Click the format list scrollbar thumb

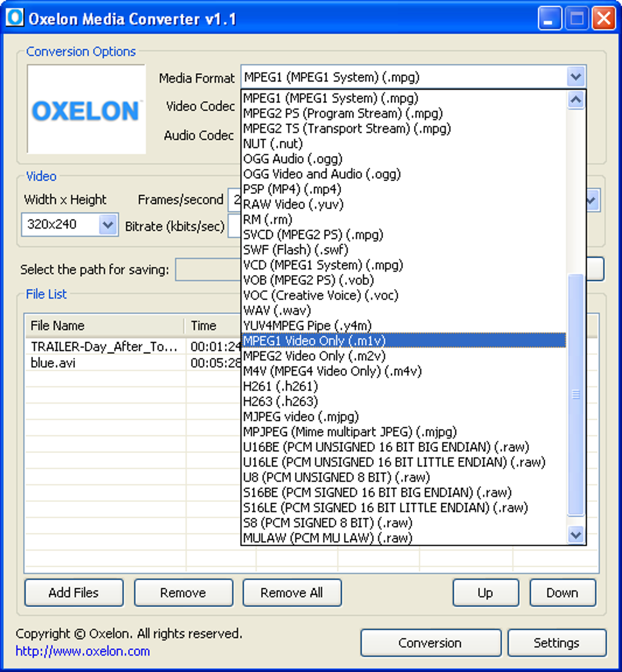[x=576, y=395]
